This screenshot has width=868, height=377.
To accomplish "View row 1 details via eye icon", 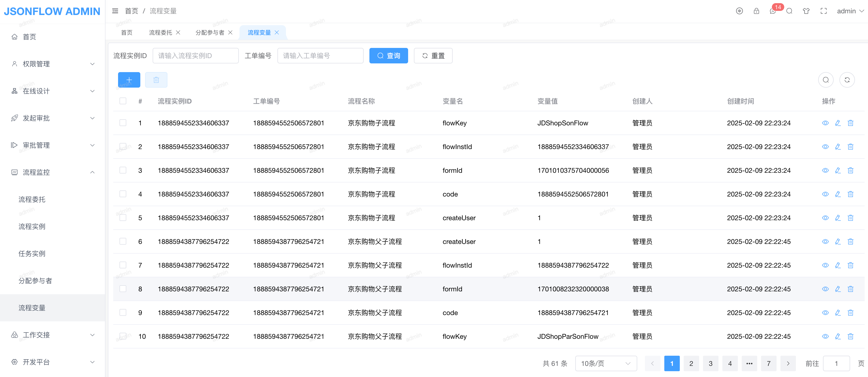I will (825, 123).
